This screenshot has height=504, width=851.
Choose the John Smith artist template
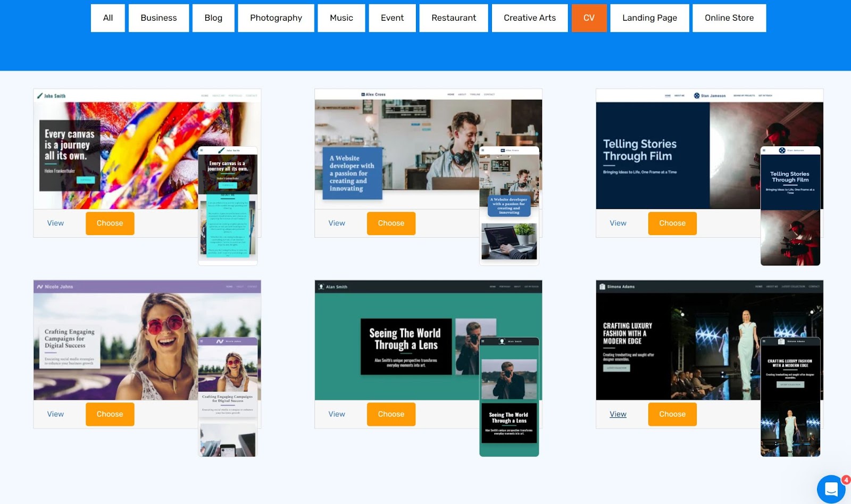(110, 223)
